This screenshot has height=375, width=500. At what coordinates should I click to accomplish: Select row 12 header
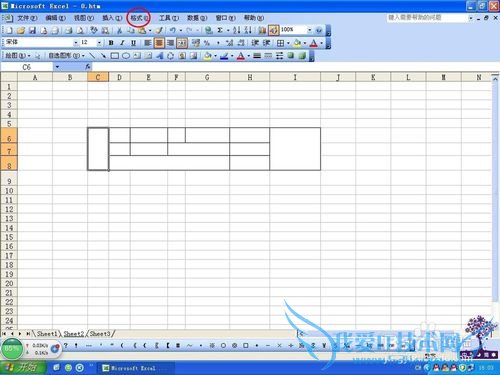(x=9, y=209)
